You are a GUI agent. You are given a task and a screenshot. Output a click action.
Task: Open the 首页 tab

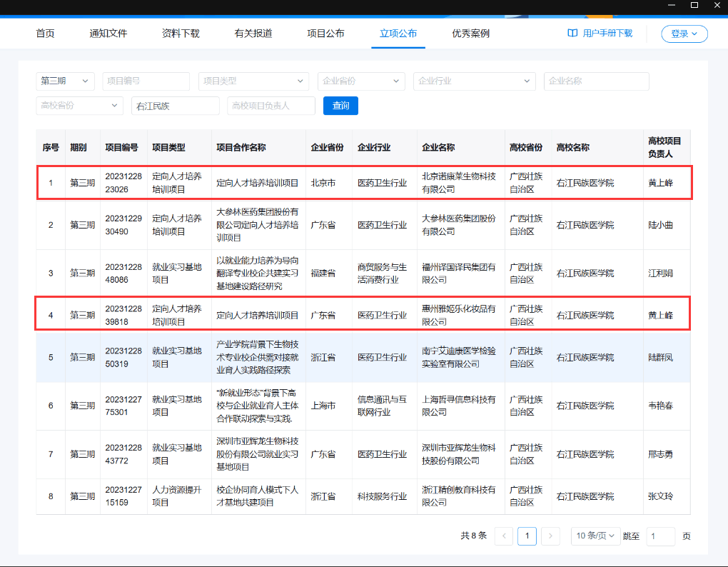45,34
